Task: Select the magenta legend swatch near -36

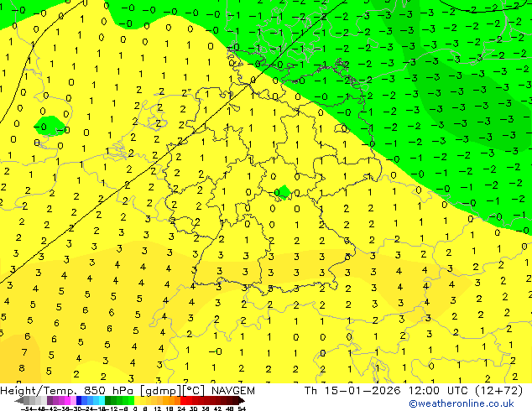Action: [67, 400]
